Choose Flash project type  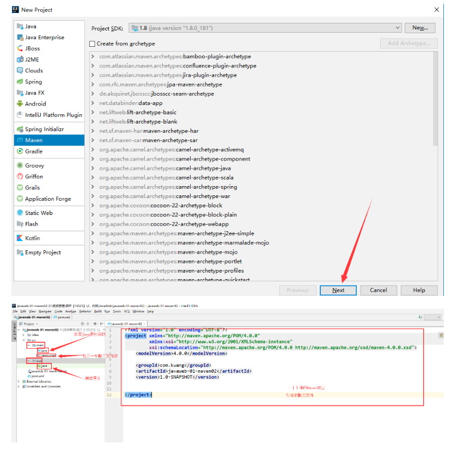tap(49, 224)
